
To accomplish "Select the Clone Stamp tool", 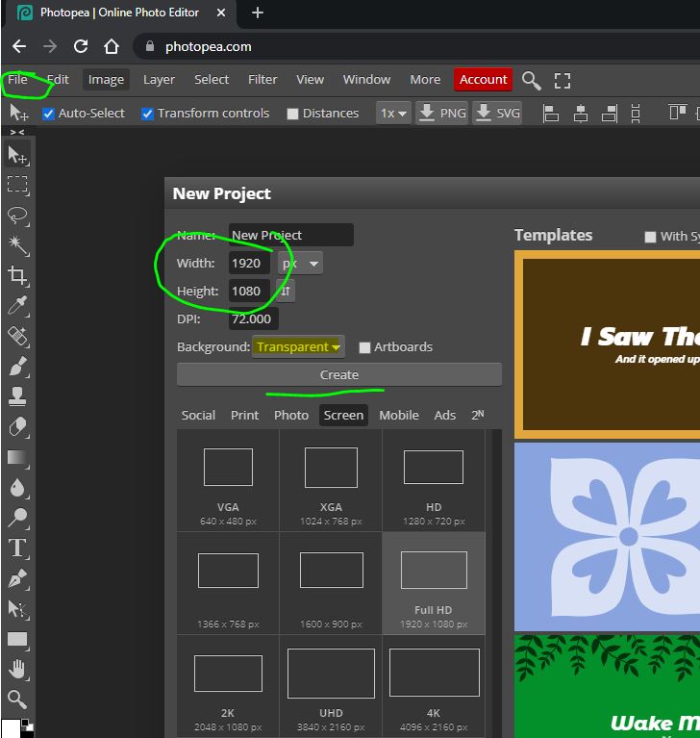I will (17, 396).
